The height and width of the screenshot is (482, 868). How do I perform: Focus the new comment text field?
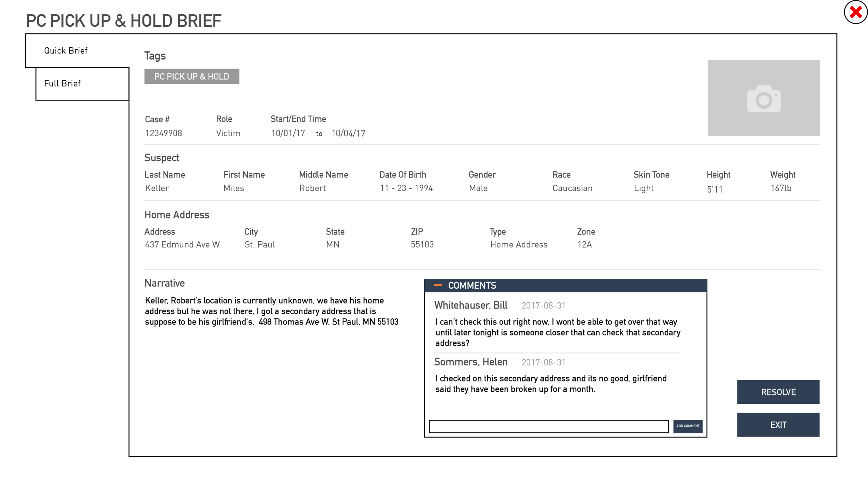[x=549, y=426]
